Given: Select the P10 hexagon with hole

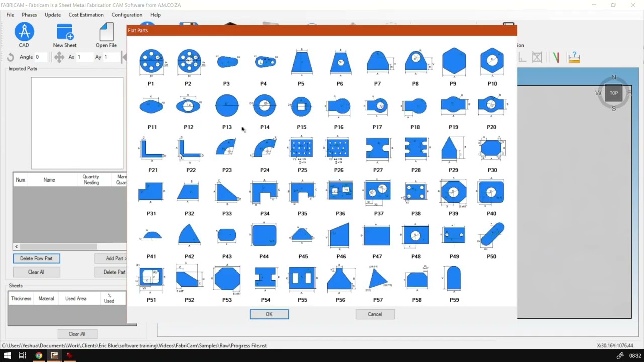Looking at the screenshot, I should click(x=492, y=62).
